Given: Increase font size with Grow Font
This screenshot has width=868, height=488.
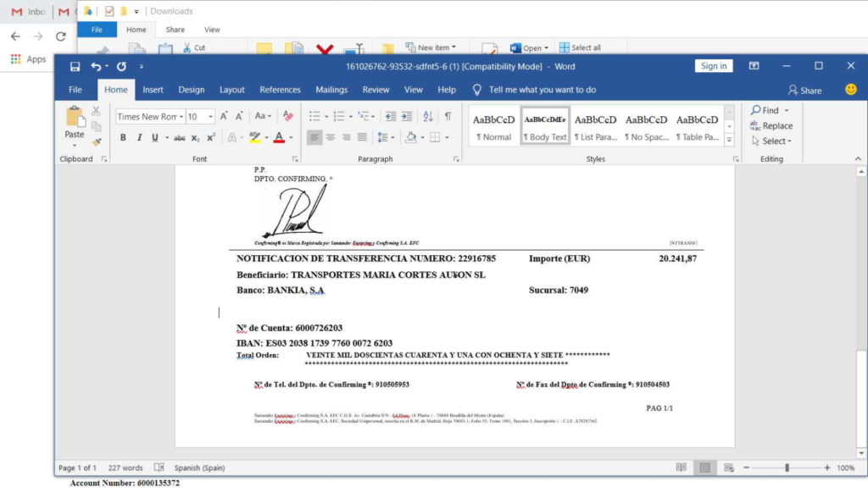Looking at the screenshot, I should [x=224, y=116].
